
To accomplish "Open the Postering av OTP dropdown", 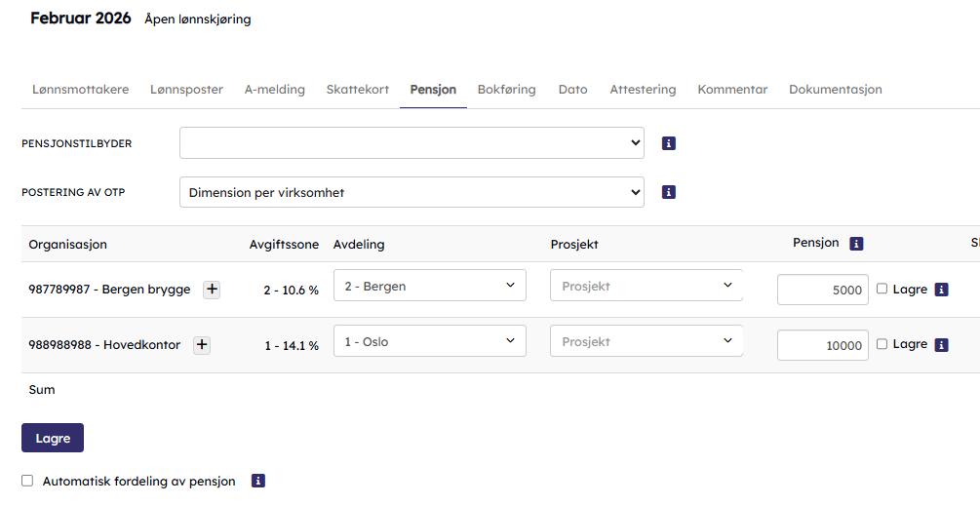I will tap(412, 192).
